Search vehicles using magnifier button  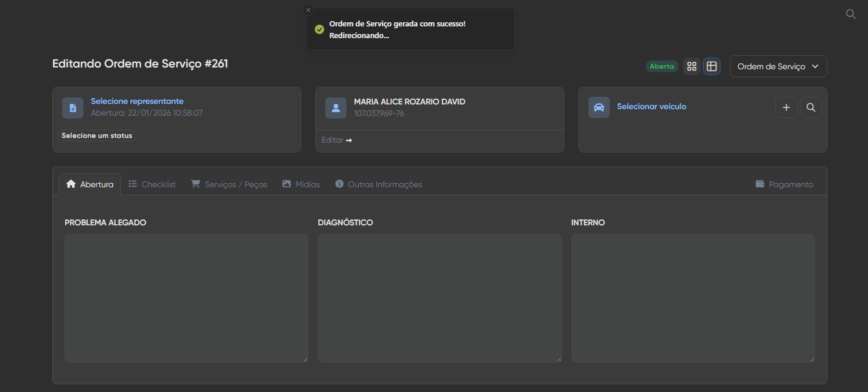click(x=811, y=107)
